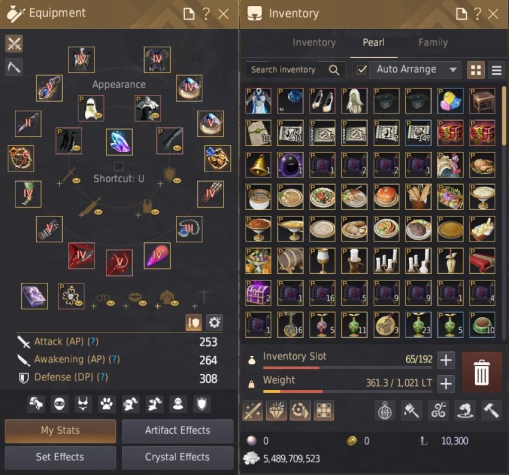The height and width of the screenshot is (475, 509).
Task: Increase weight limit with plus button
Action: tap(446, 384)
